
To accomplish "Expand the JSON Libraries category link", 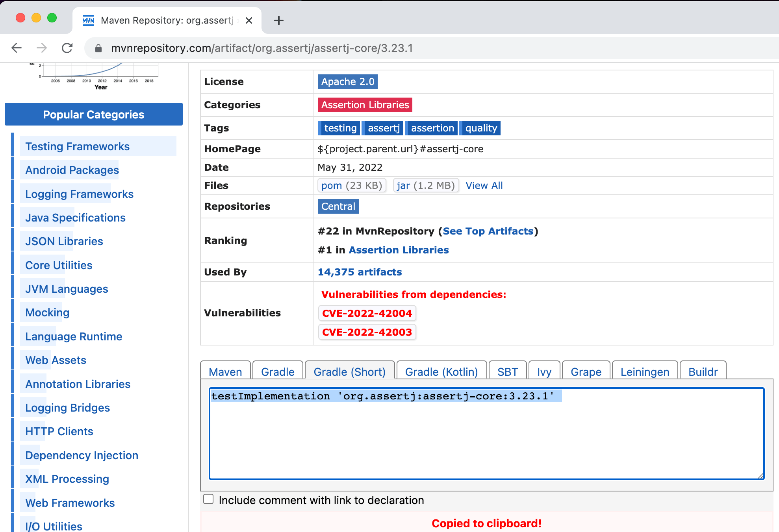I will pyautogui.click(x=63, y=242).
